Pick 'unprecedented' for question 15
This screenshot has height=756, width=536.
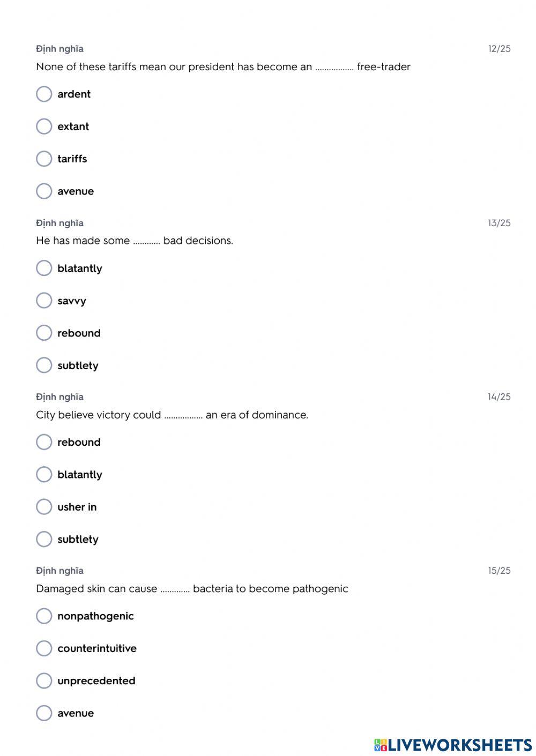[x=44, y=680]
